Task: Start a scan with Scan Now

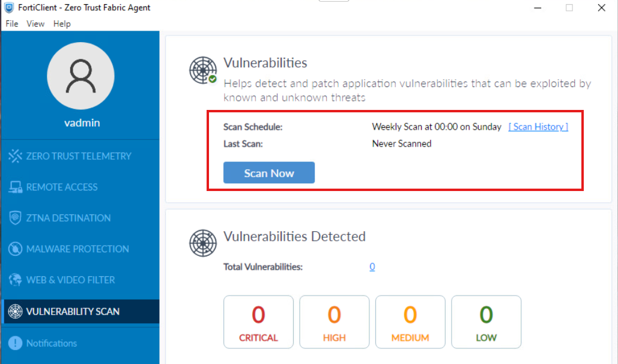Action: click(269, 173)
